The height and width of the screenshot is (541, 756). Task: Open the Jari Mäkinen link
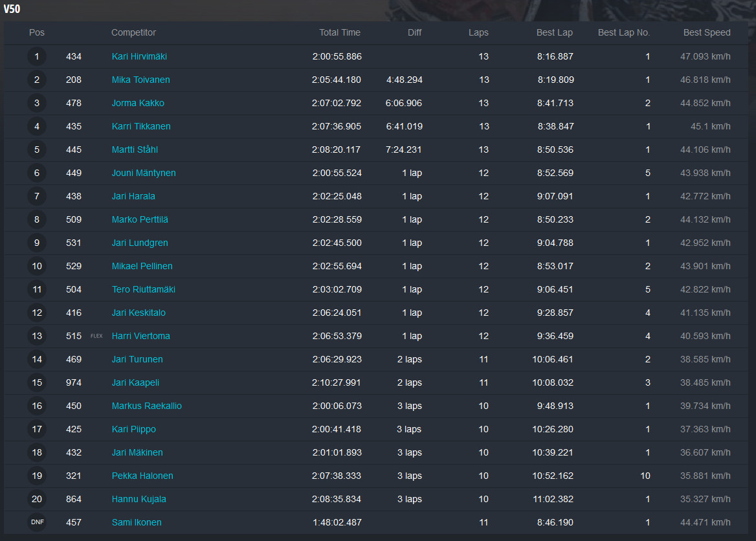(137, 452)
